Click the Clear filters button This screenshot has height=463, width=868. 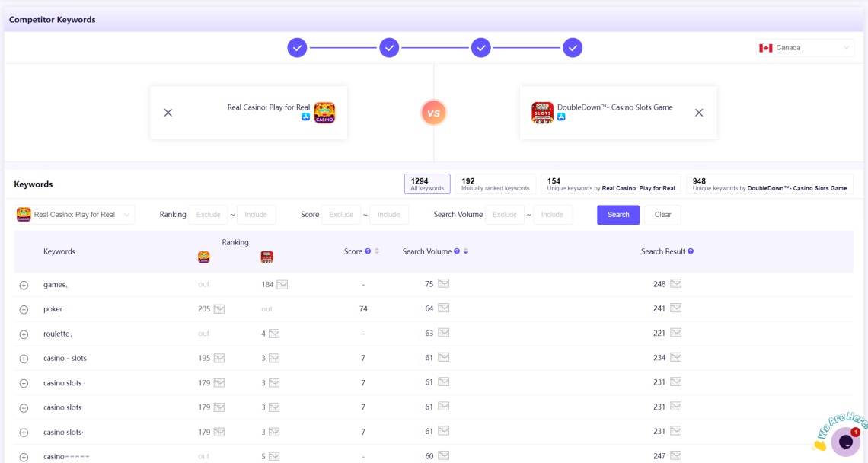click(662, 215)
